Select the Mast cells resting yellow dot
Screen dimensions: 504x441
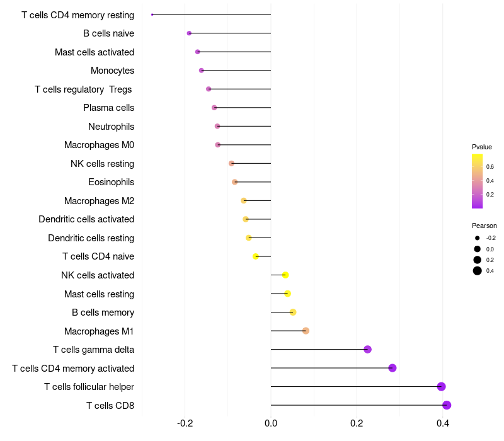287,294
